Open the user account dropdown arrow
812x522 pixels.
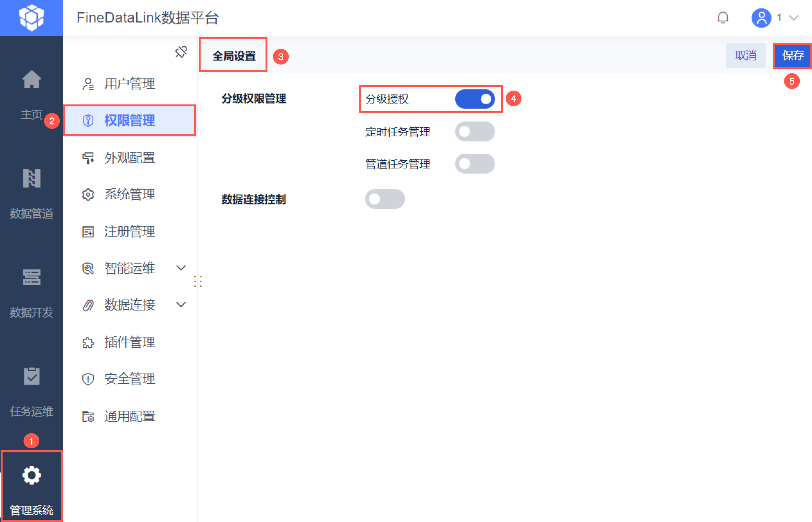(x=794, y=18)
